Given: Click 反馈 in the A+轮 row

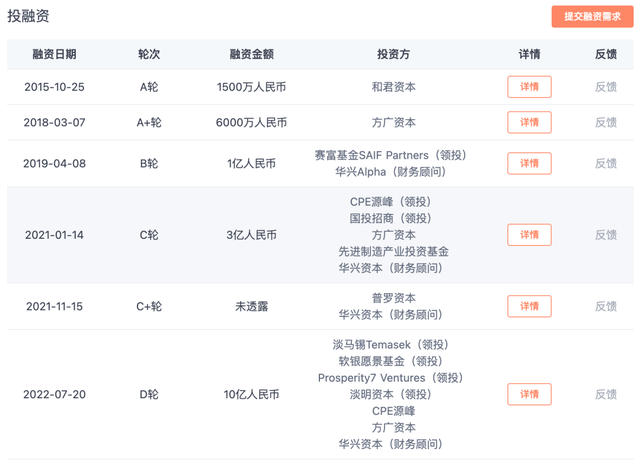Looking at the screenshot, I should [x=606, y=123].
